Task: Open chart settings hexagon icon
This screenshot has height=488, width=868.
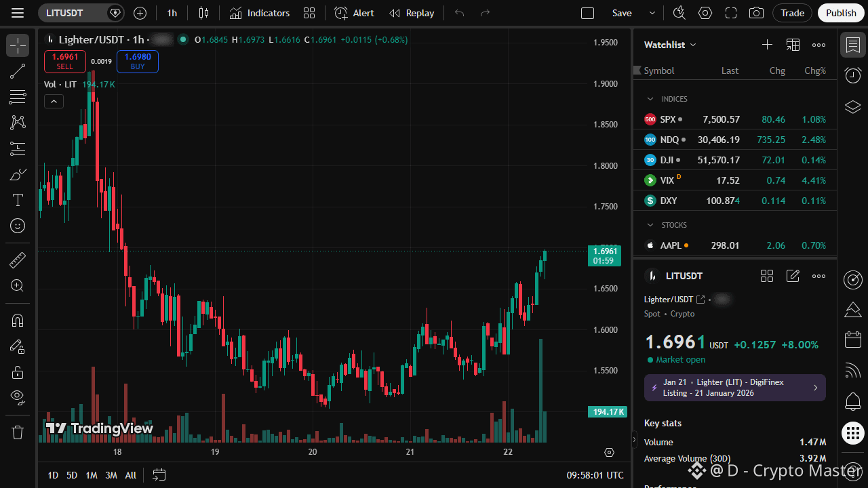Action: [x=705, y=13]
